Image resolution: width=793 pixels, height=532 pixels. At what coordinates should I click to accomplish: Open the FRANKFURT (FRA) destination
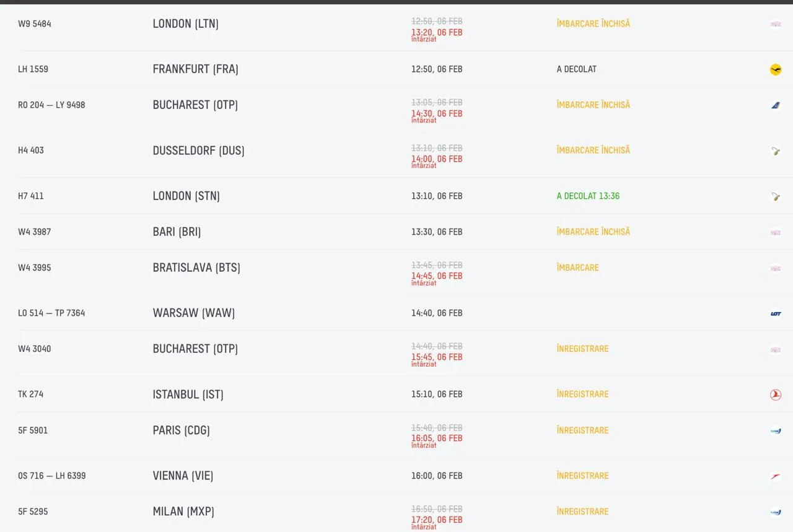(x=195, y=69)
